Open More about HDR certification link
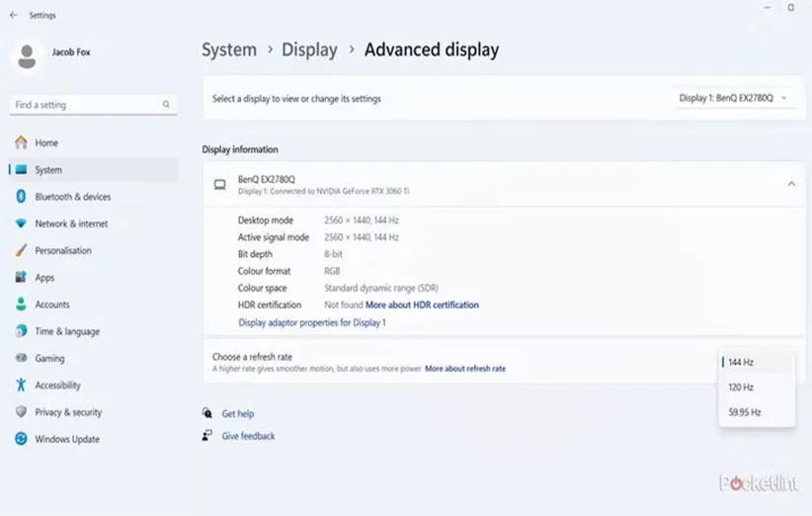Image resolution: width=812 pixels, height=516 pixels. pyautogui.click(x=422, y=305)
